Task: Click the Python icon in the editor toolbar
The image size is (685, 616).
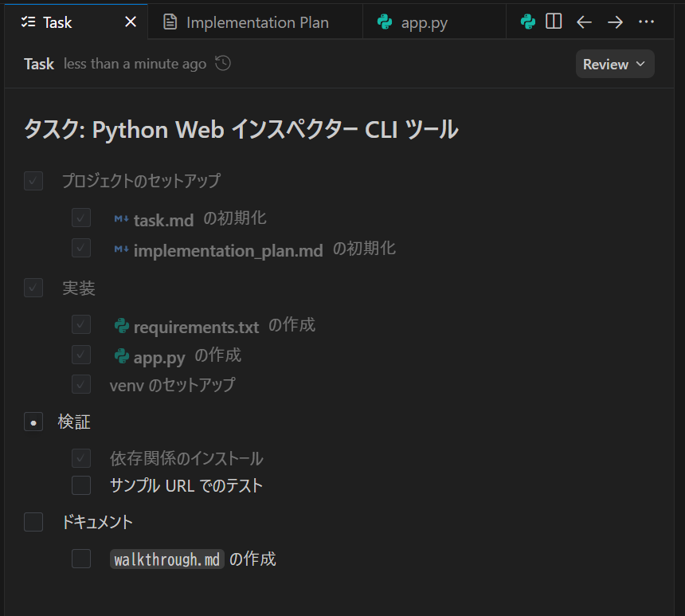Action: click(528, 22)
